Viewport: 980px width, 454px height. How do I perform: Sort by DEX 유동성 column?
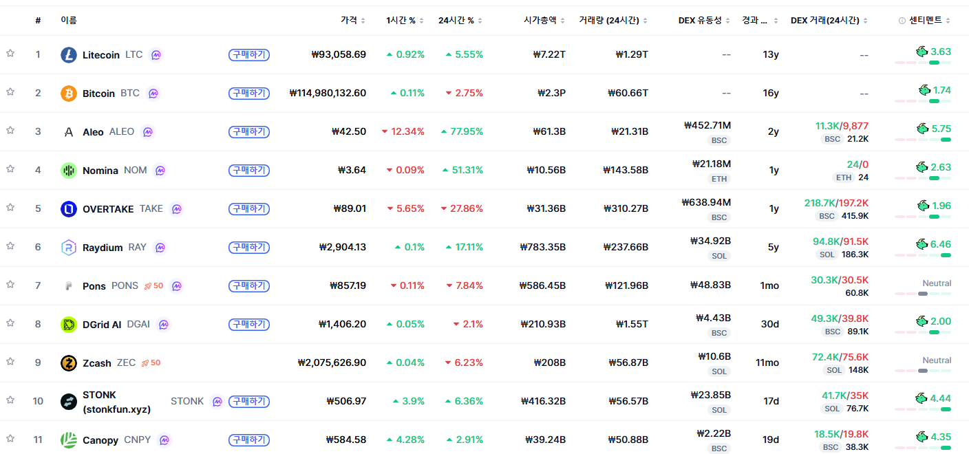coord(705,21)
